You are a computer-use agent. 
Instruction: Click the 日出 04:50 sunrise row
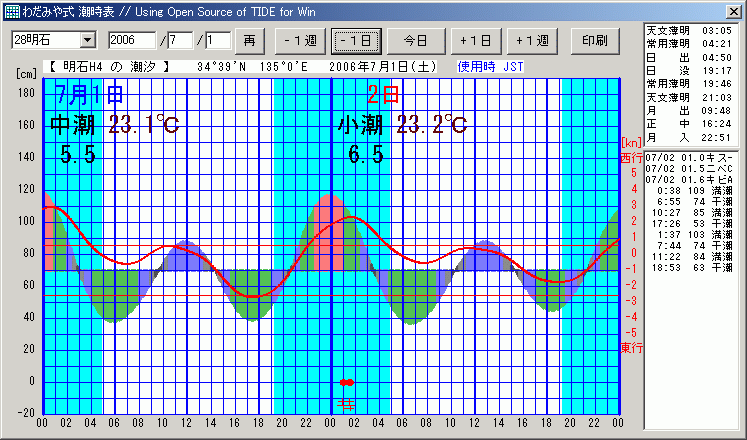click(690, 58)
